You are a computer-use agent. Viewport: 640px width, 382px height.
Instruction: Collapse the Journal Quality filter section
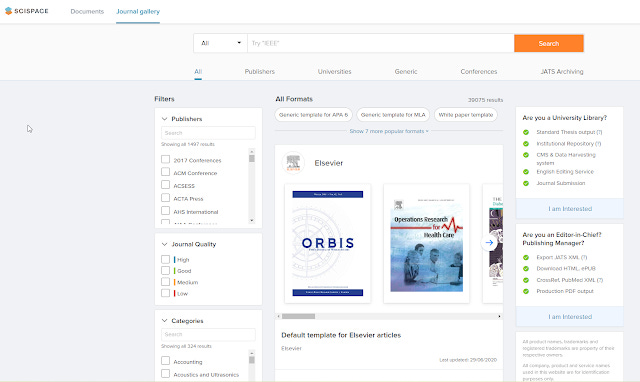pyautogui.click(x=164, y=244)
